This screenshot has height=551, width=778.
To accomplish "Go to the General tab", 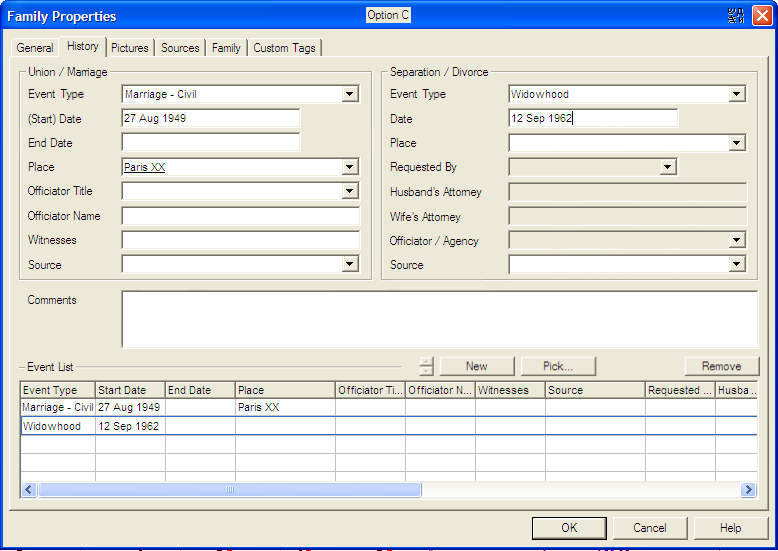I will click(x=35, y=48).
